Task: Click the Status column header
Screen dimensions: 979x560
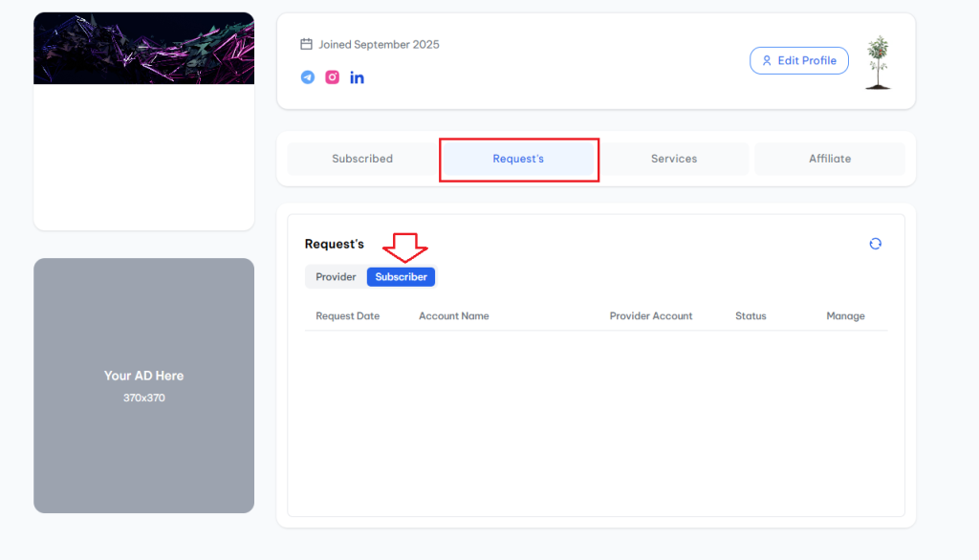Action: [x=751, y=316]
